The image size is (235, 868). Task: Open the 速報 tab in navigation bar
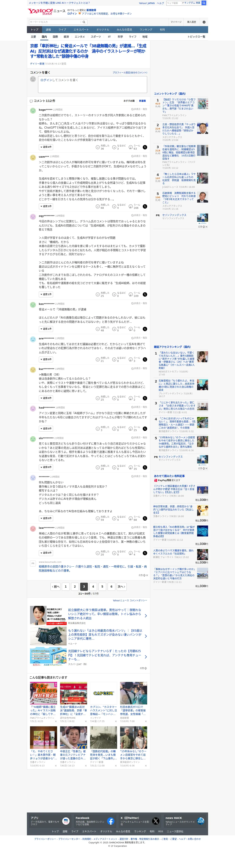(x=48, y=30)
